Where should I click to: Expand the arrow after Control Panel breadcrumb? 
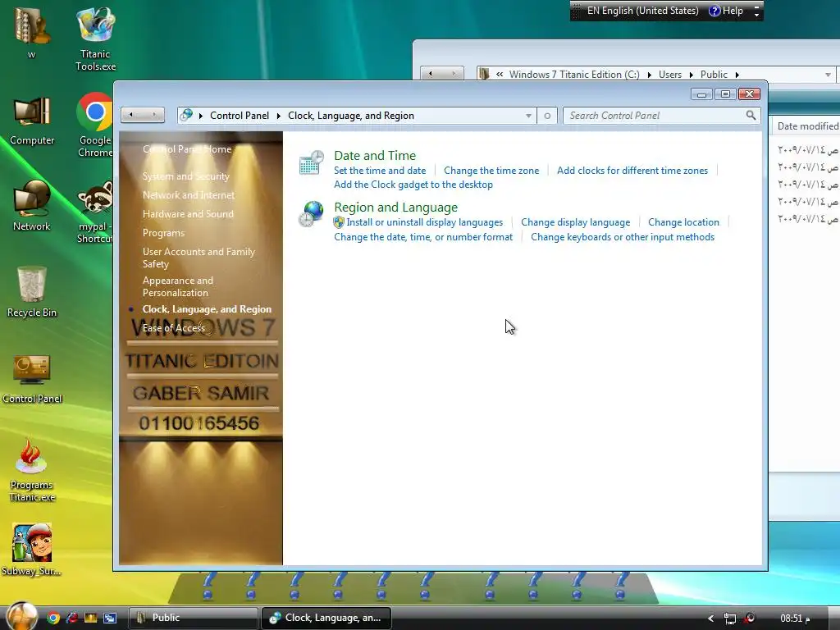click(x=279, y=116)
